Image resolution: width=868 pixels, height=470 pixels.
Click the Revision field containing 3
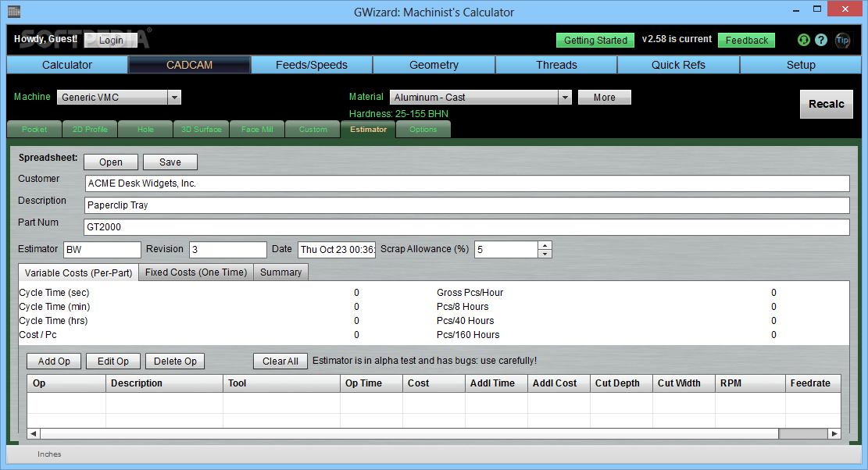tap(228, 249)
